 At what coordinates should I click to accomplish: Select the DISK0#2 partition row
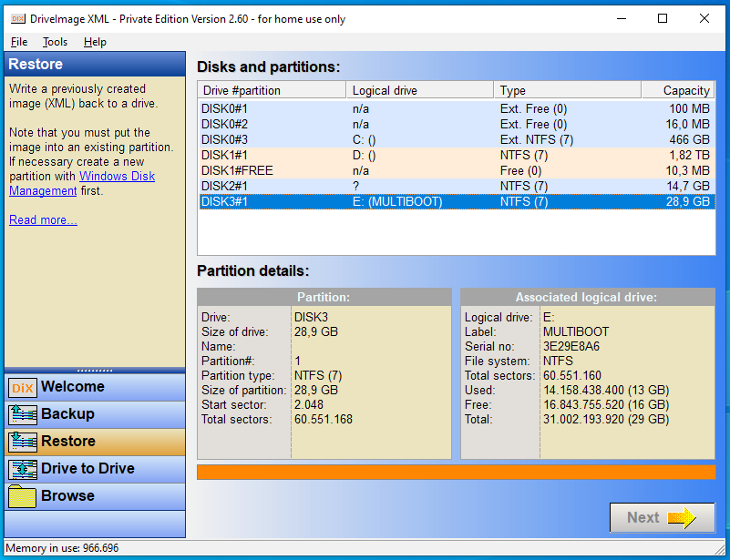coord(458,124)
